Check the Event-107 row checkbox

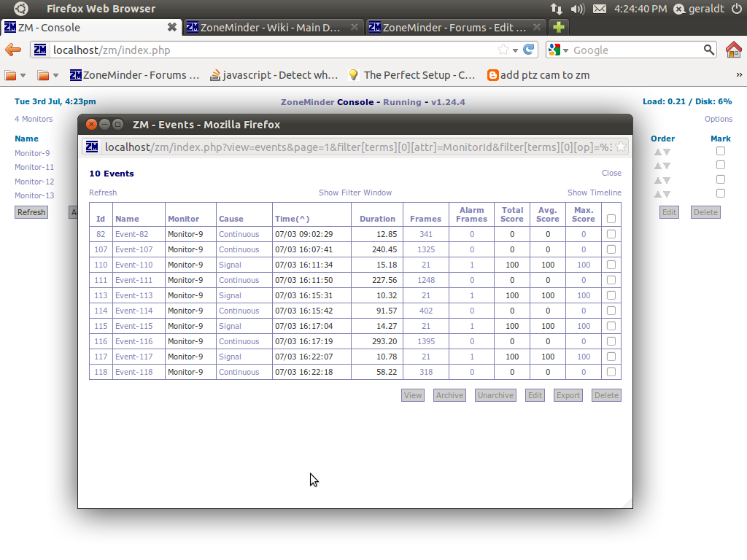611,249
